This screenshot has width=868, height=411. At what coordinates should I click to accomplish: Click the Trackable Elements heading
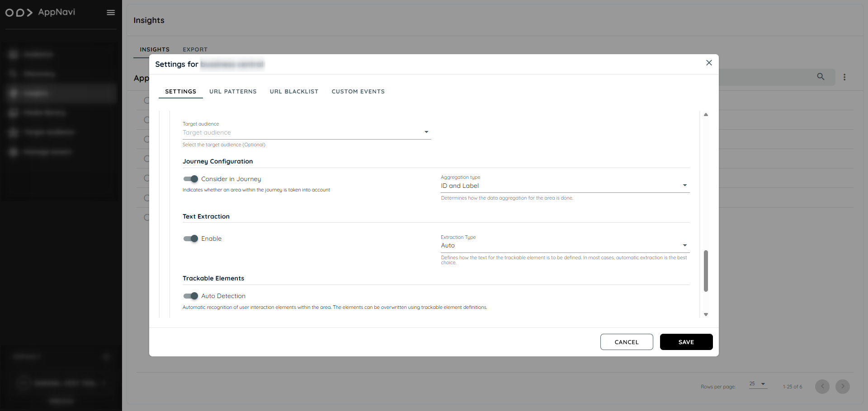[213, 278]
